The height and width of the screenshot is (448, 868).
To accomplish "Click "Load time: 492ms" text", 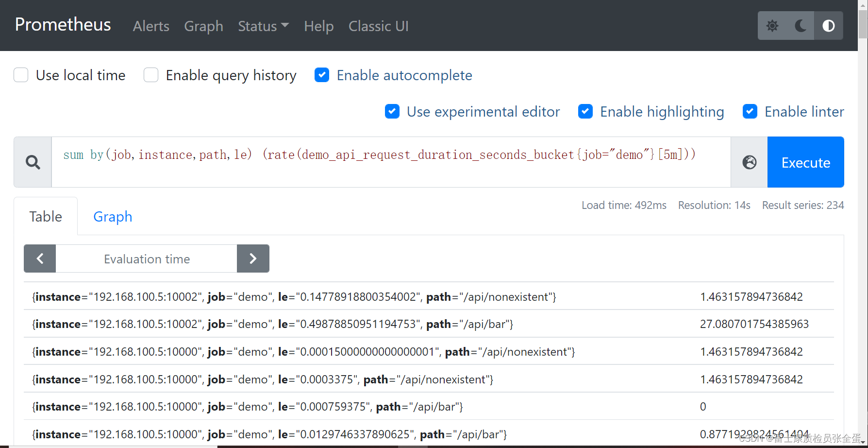I will pos(624,205).
